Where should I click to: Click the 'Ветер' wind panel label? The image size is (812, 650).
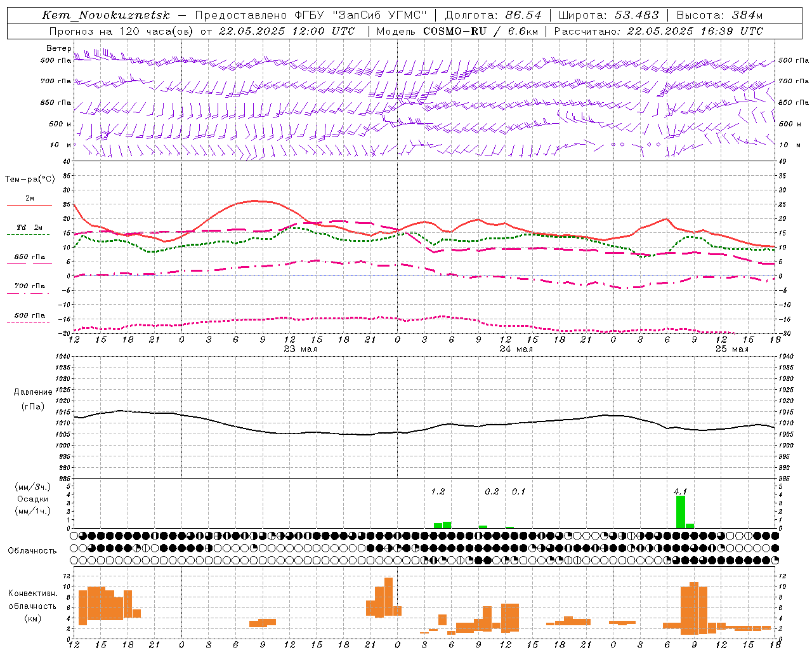tap(59, 48)
